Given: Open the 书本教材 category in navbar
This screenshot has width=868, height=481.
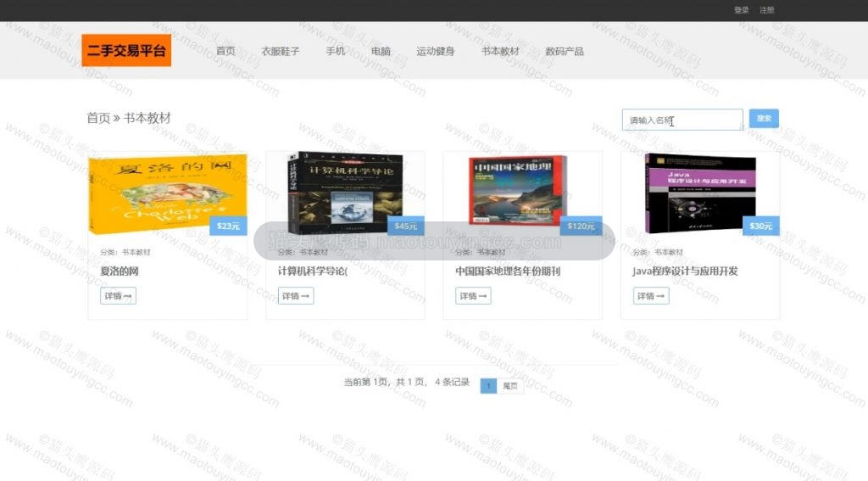Looking at the screenshot, I should pyautogui.click(x=500, y=51).
